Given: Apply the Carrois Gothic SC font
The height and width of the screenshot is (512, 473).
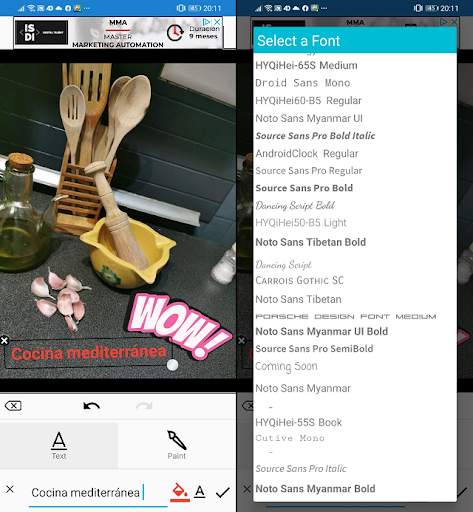Looking at the screenshot, I should 299,281.
